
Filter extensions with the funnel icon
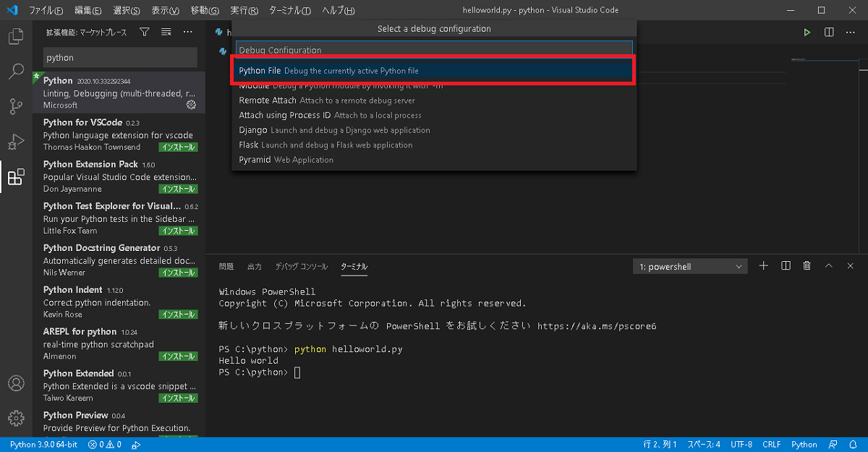146,33
